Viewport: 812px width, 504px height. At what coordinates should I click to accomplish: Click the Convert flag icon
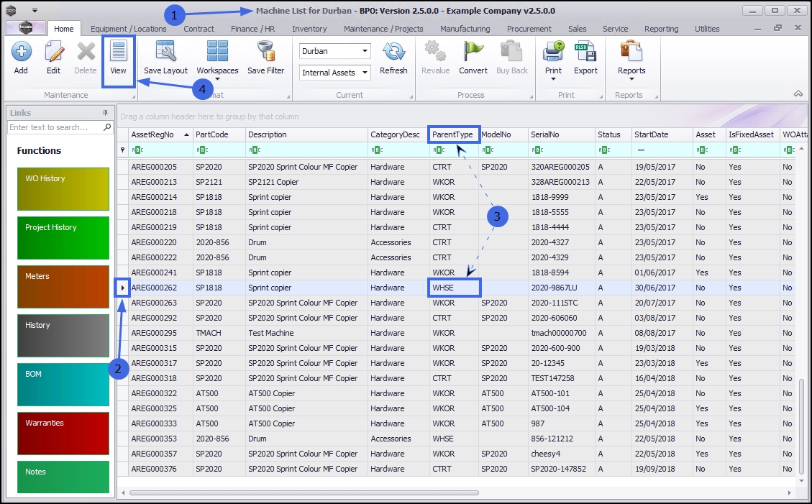(473, 52)
